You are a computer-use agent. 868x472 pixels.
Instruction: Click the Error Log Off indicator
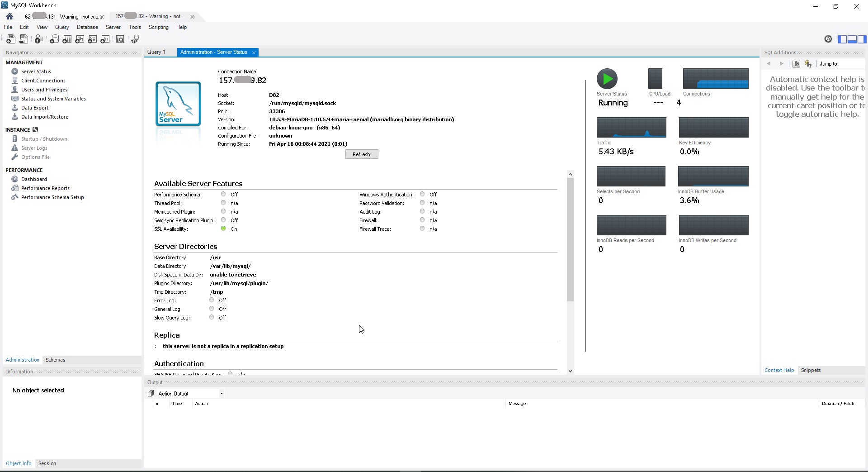(x=212, y=300)
